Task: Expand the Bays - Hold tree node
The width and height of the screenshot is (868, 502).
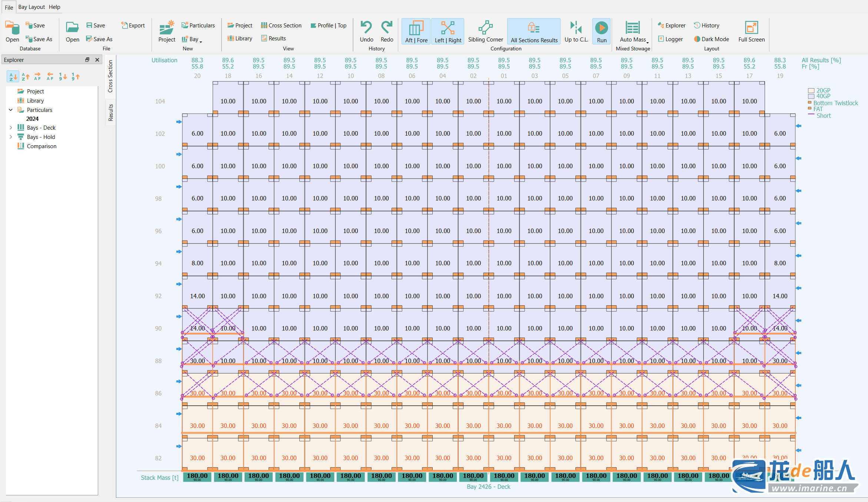Action: pyautogui.click(x=11, y=137)
